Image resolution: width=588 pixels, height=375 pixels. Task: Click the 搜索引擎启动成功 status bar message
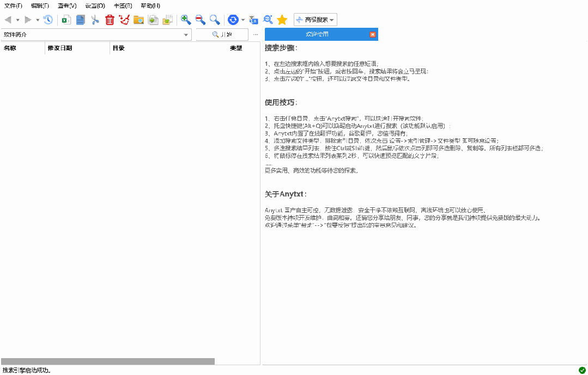point(26,371)
